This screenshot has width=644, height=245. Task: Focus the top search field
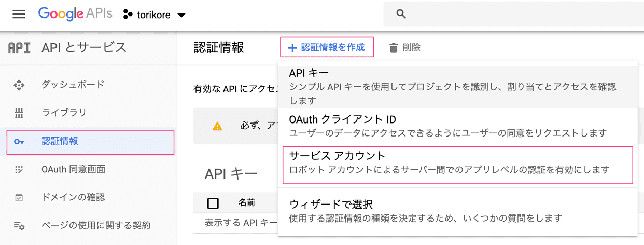513,14
